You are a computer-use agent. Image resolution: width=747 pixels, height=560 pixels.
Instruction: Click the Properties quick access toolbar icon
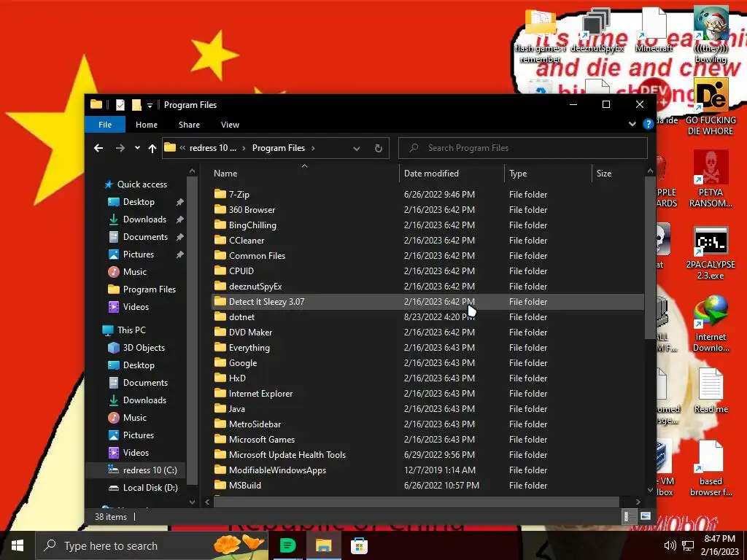(x=120, y=105)
